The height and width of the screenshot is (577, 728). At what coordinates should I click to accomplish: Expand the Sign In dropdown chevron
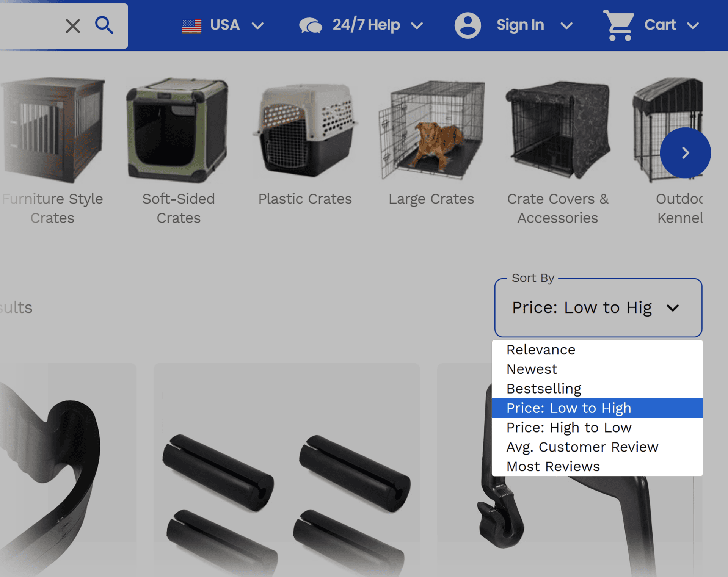566,26
